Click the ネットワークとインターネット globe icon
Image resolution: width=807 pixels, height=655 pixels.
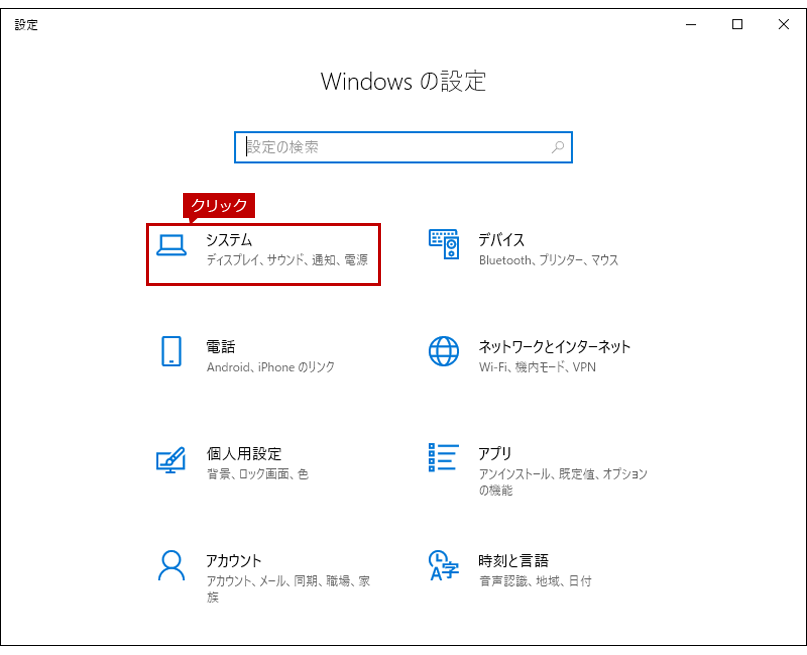pos(444,351)
